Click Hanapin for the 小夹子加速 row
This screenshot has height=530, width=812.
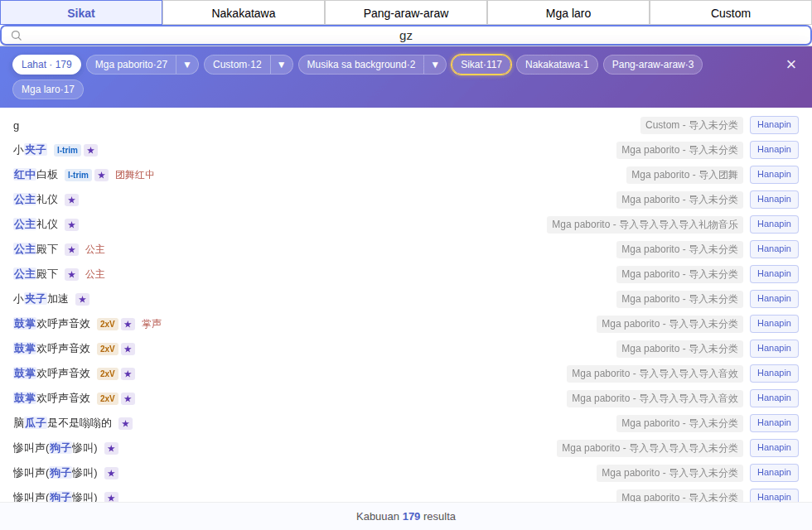(774, 299)
